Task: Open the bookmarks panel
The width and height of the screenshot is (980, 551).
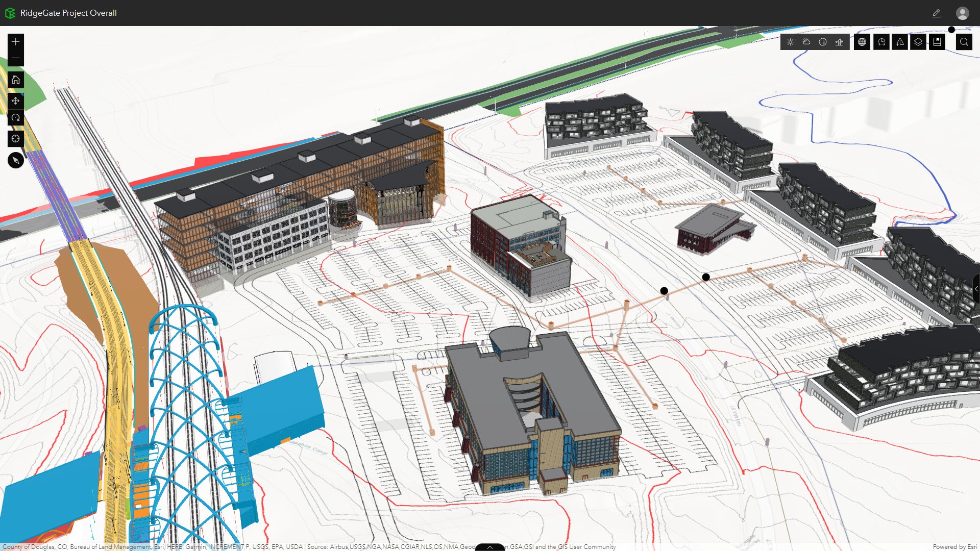Action: point(937,42)
